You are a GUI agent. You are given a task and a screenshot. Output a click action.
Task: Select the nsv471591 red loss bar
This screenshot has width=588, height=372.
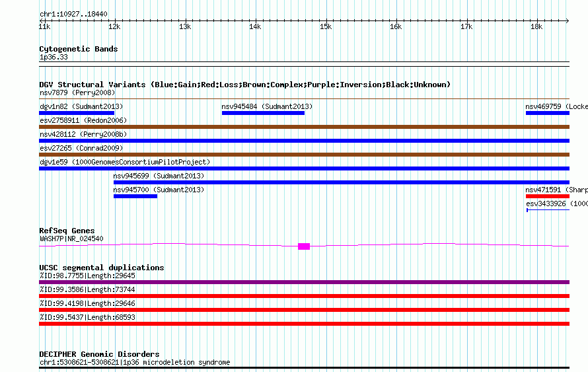coord(548,196)
